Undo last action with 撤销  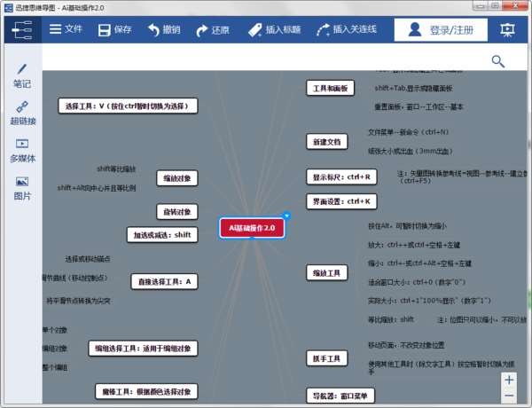[x=164, y=30]
